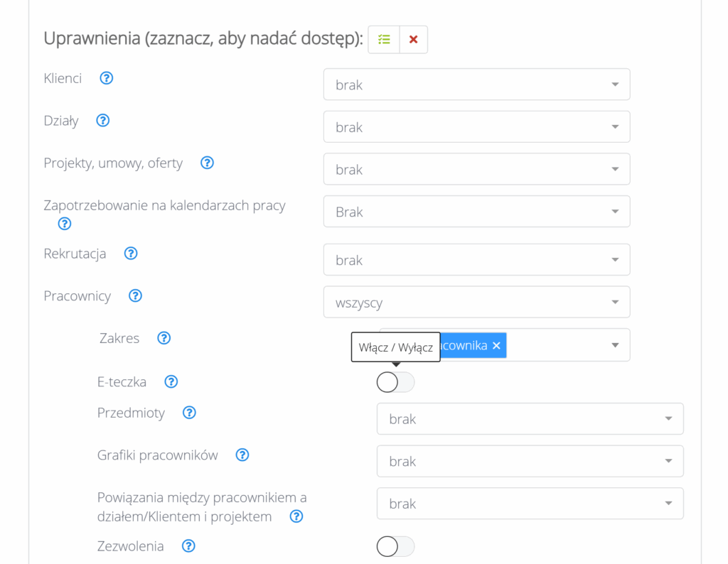Show help for Projekty, umowy, oferty
The height and width of the screenshot is (564, 728).
207,163
